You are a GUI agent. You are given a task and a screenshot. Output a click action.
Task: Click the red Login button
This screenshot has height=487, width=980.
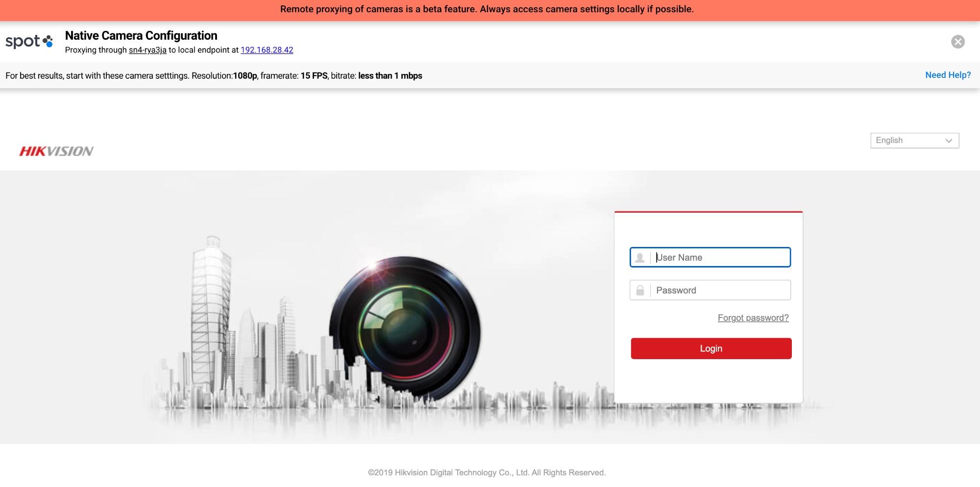pyautogui.click(x=711, y=348)
